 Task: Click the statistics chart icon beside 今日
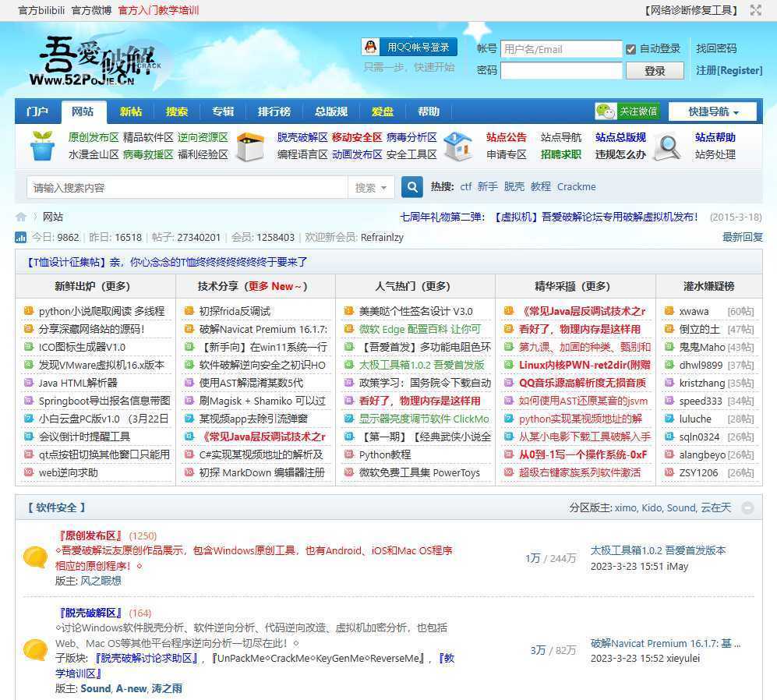21,238
